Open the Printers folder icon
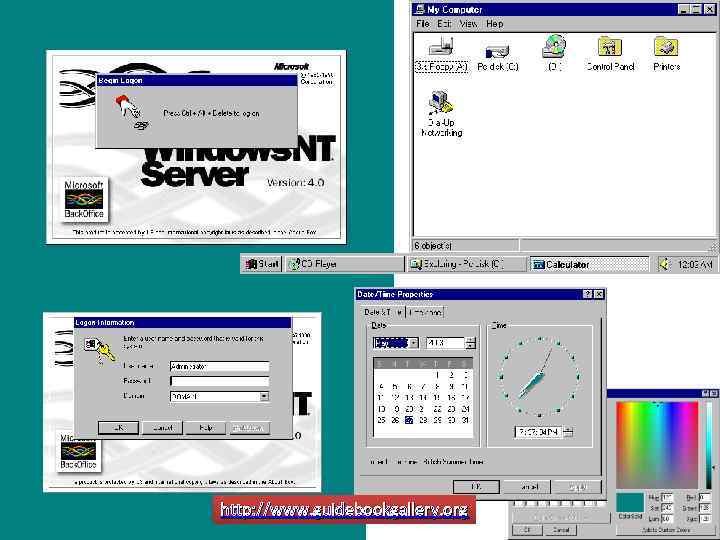Image resolution: width=720 pixels, height=540 pixels. 666,54
